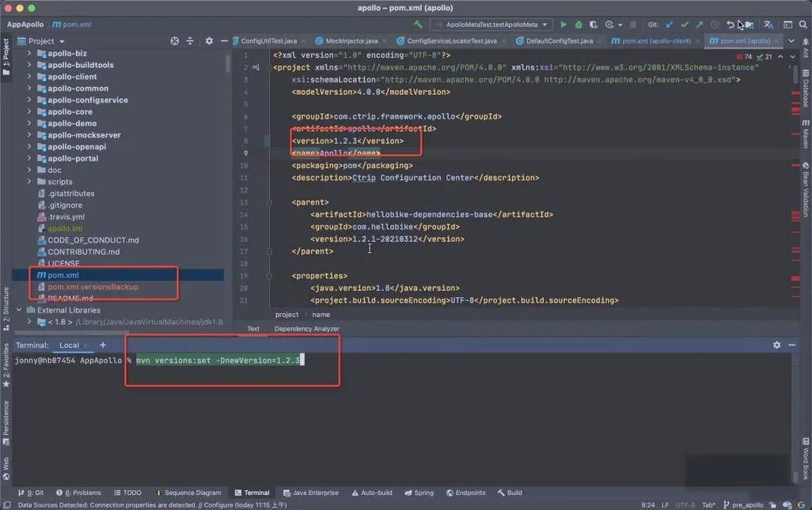Switch to ConfigUtilTest.java editor tab
This screenshot has height=510, width=812.
pyautogui.click(x=269, y=41)
